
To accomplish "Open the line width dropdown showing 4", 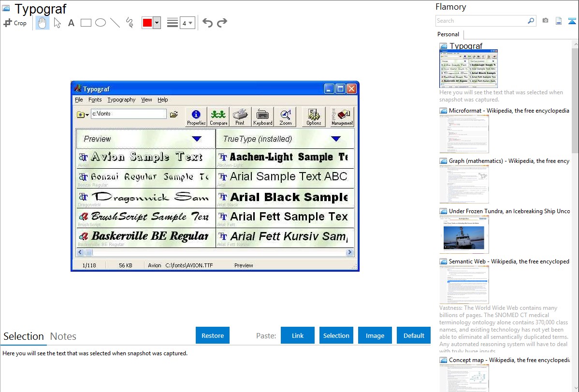I will click(x=187, y=23).
